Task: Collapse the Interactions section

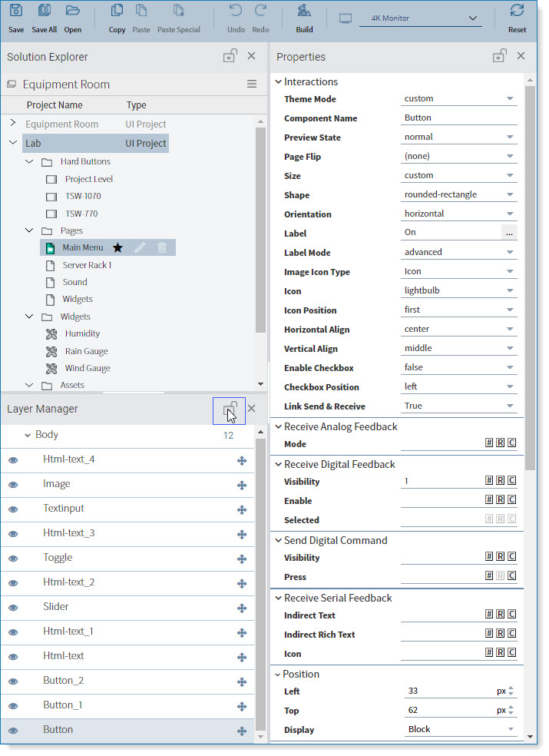Action: pos(278,81)
